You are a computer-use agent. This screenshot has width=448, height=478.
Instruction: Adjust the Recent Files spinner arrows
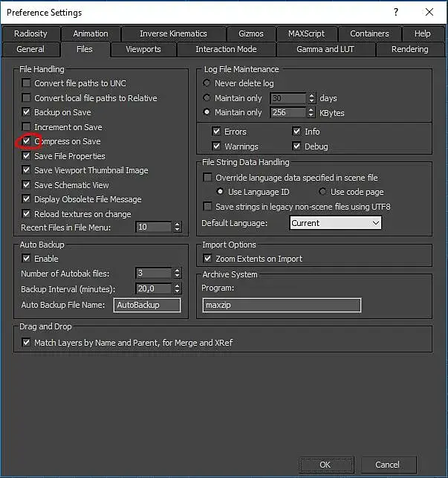pyautogui.click(x=178, y=227)
